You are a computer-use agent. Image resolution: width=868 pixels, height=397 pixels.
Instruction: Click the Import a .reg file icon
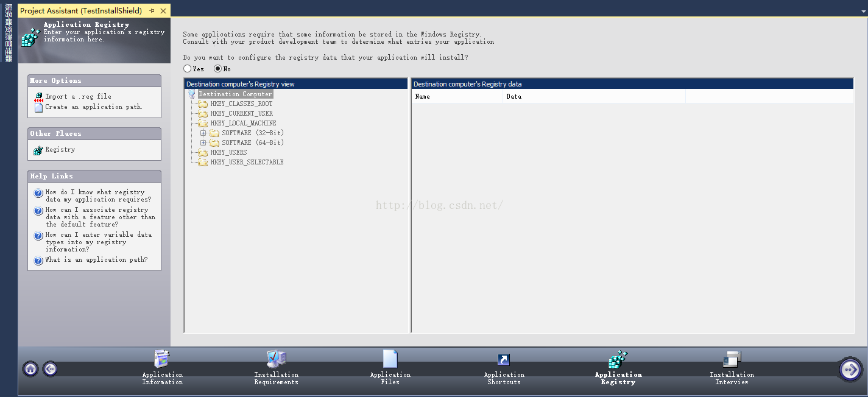(x=38, y=97)
